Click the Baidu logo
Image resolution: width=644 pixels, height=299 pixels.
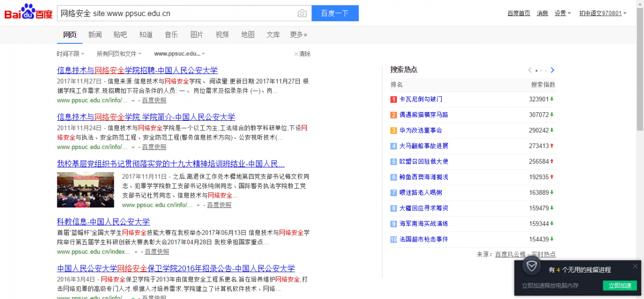point(29,12)
